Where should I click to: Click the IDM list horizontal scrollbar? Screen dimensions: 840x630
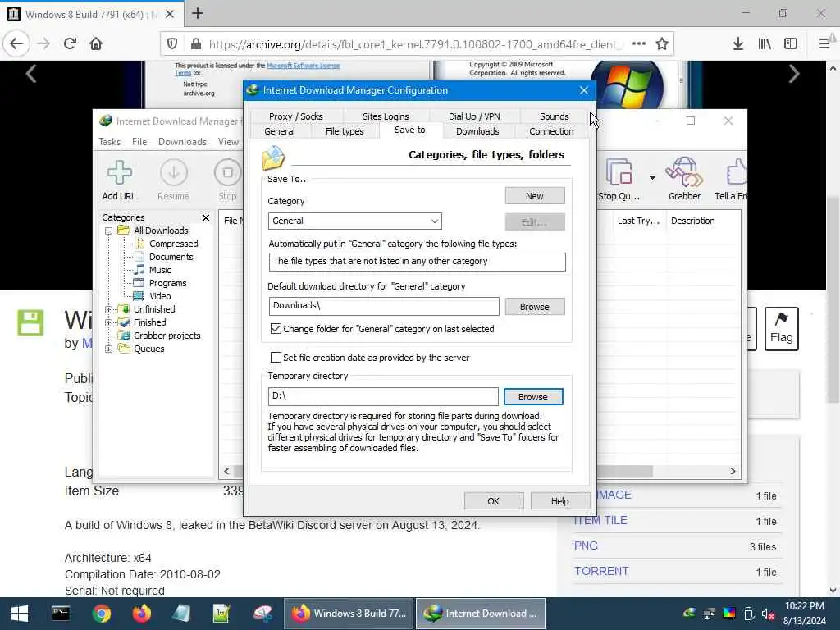[624, 472]
